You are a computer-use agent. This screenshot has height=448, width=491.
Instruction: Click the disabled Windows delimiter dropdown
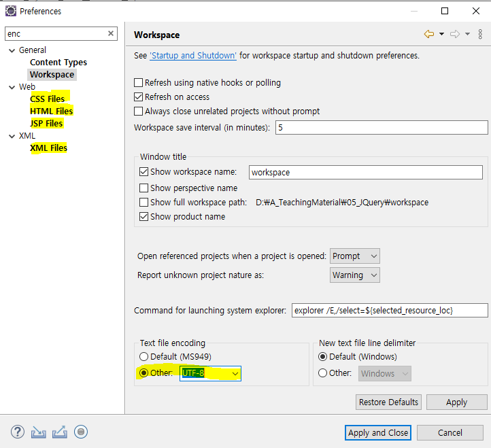click(384, 373)
